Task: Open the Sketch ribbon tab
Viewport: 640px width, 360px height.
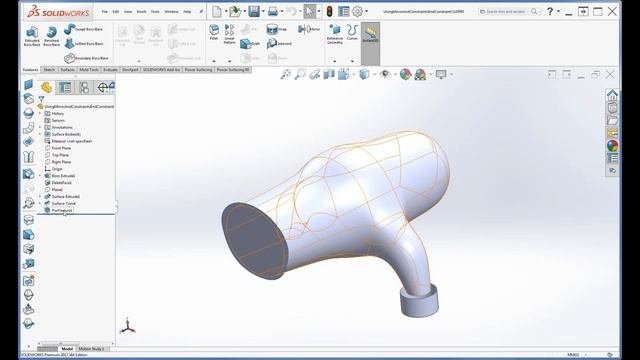Action: click(49, 70)
